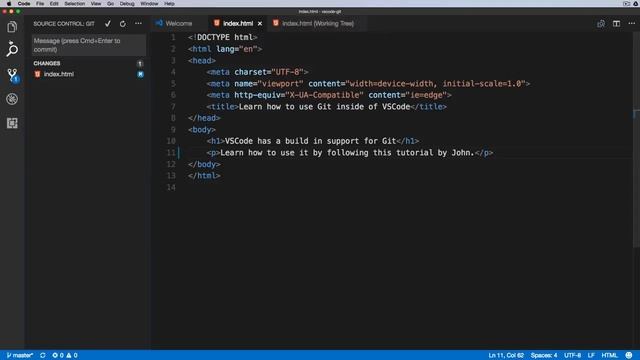Refresh source control with the circular arrow icon
The image size is (640, 360).
pyautogui.click(x=122, y=24)
